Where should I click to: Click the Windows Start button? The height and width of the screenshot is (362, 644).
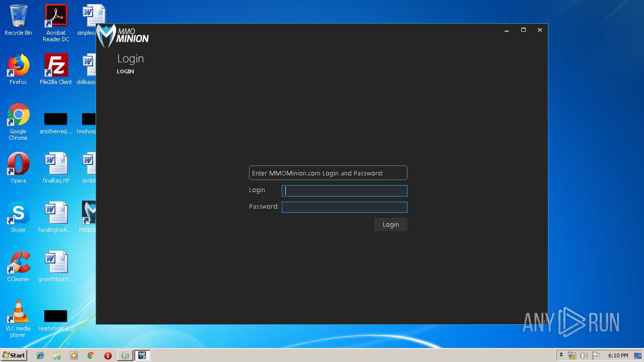click(x=14, y=355)
